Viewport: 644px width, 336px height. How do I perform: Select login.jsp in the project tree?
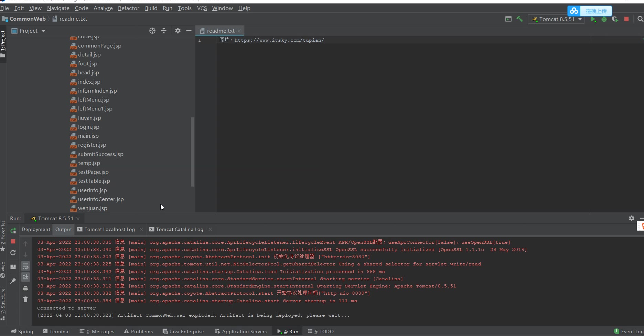point(88,127)
